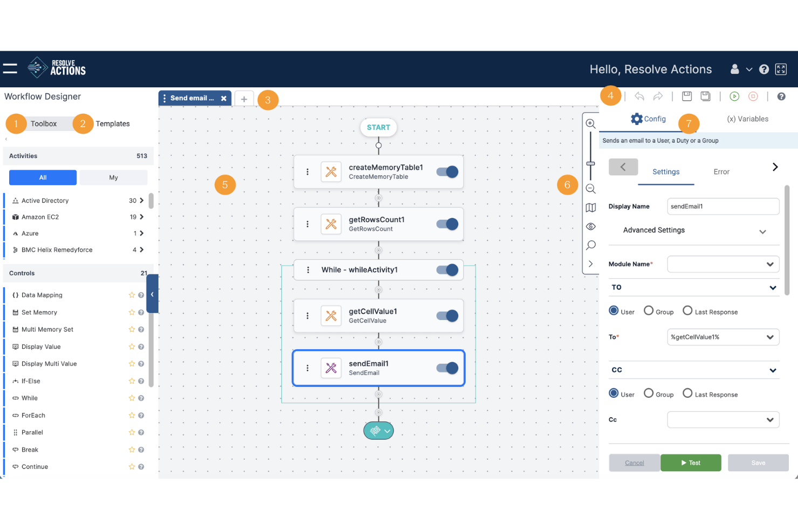Expand BMC Helix Remedyforce activities
Screen dimensions: 798x532
[141, 250]
